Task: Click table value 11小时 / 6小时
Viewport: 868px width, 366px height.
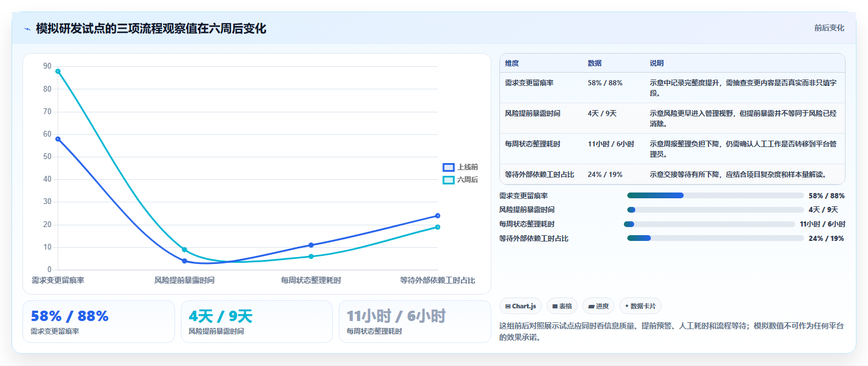Action: 611,144
